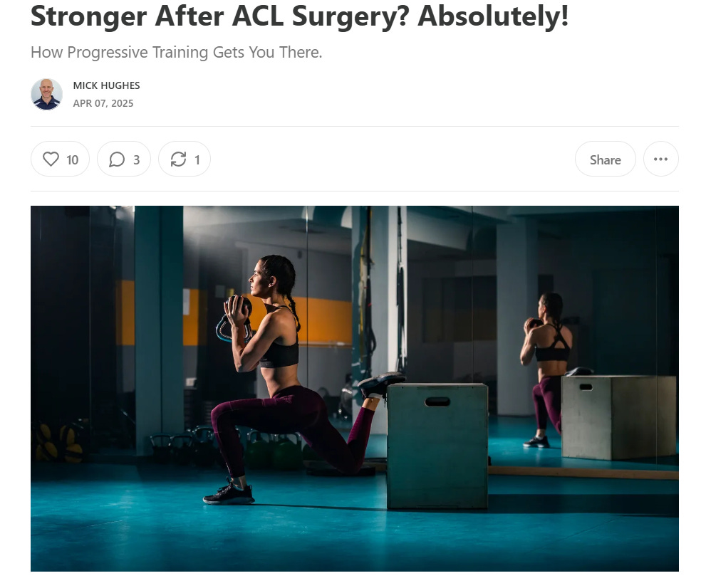Image resolution: width=706 pixels, height=588 pixels.
Task: Click the restack count showing 1
Action: (x=197, y=159)
